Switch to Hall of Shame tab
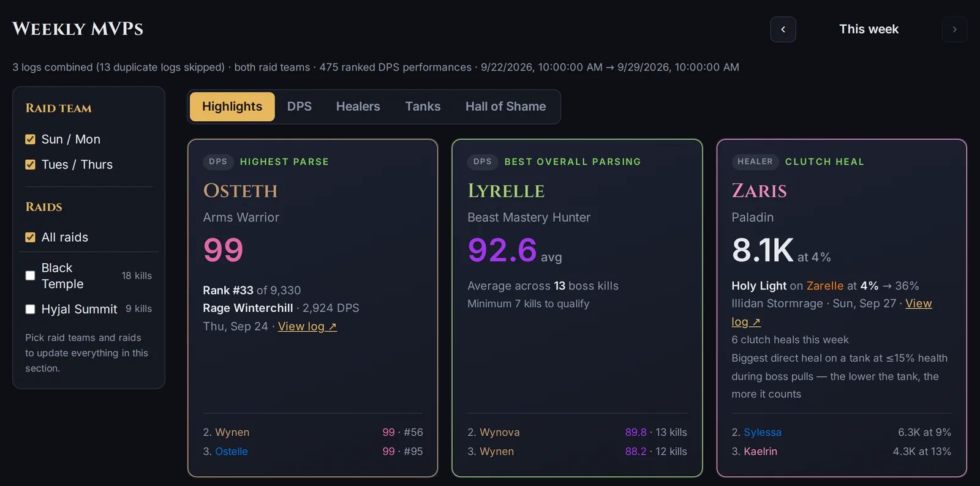Viewport: 980px width, 486px height. [505, 107]
